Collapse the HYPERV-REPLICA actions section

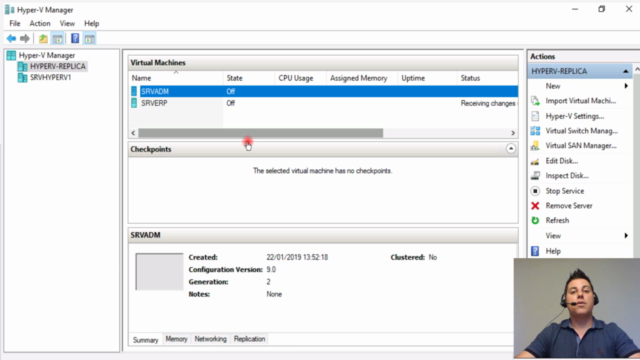[x=625, y=71]
